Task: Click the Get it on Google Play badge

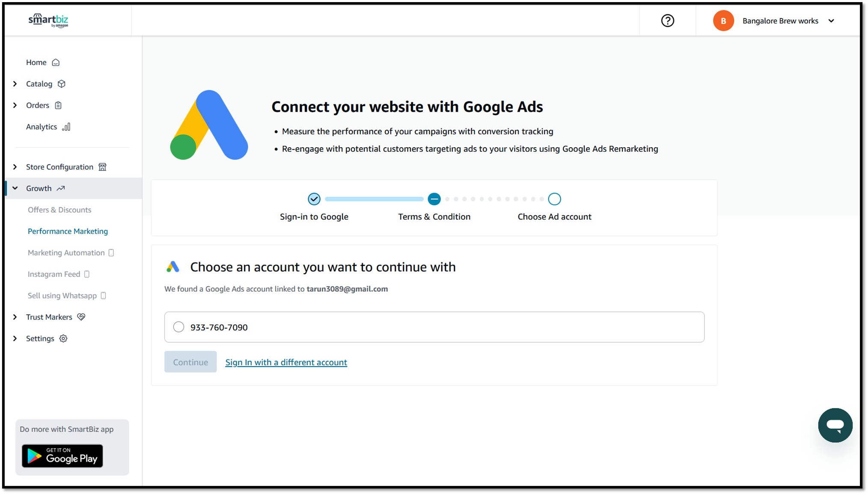Action: coord(62,456)
